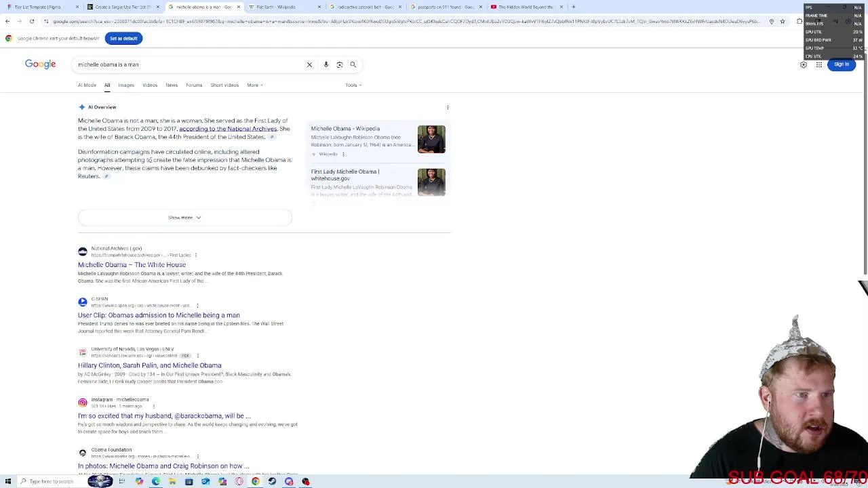Screen dimensions: 868x488
Task: Click Set as default button
Action: click(123, 39)
